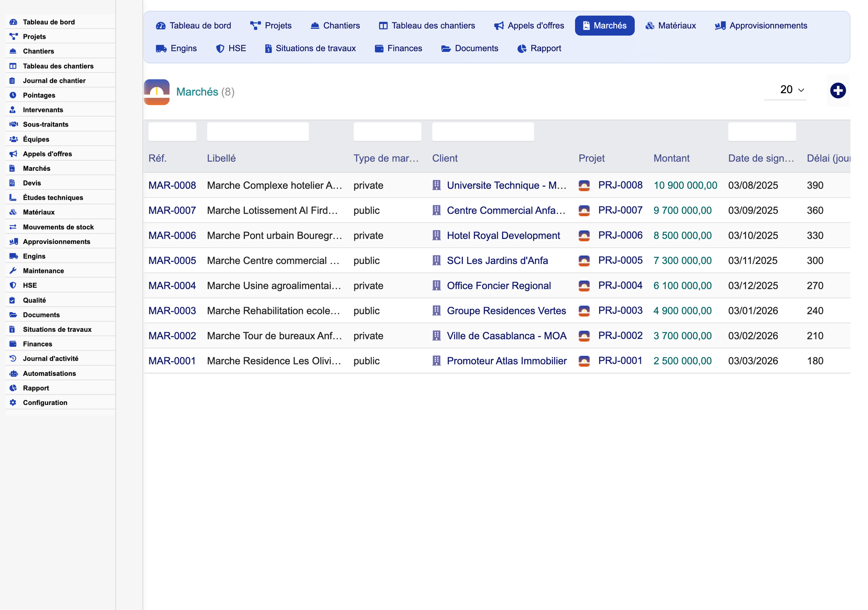Click the Engins truck icon in top navigation
The height and width of the screenshot is (610, 868).
pos(161,49)
